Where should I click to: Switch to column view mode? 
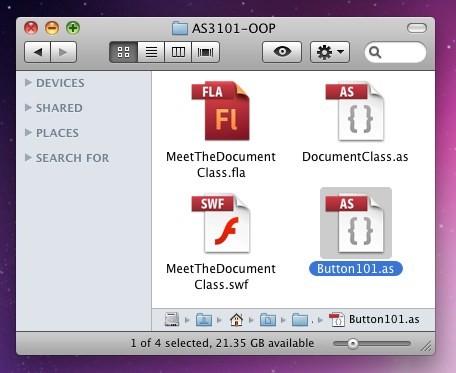tap(178, 52)
